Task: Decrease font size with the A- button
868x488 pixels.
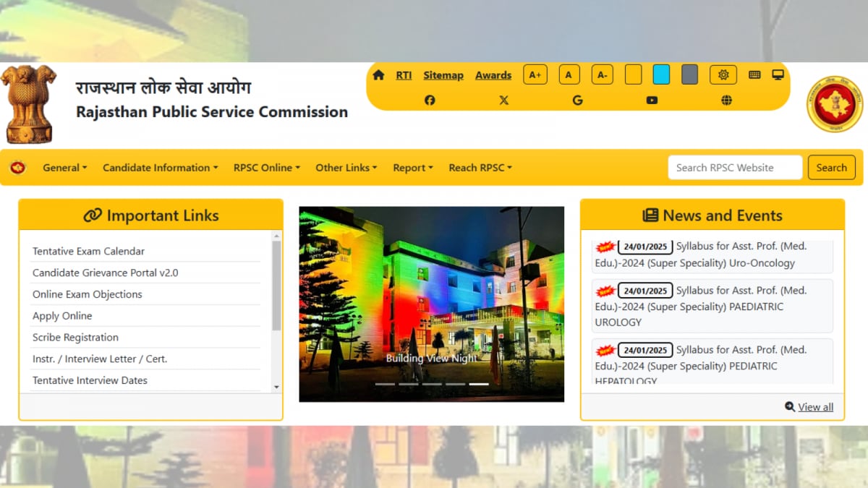Action: [x=602, y=74]
